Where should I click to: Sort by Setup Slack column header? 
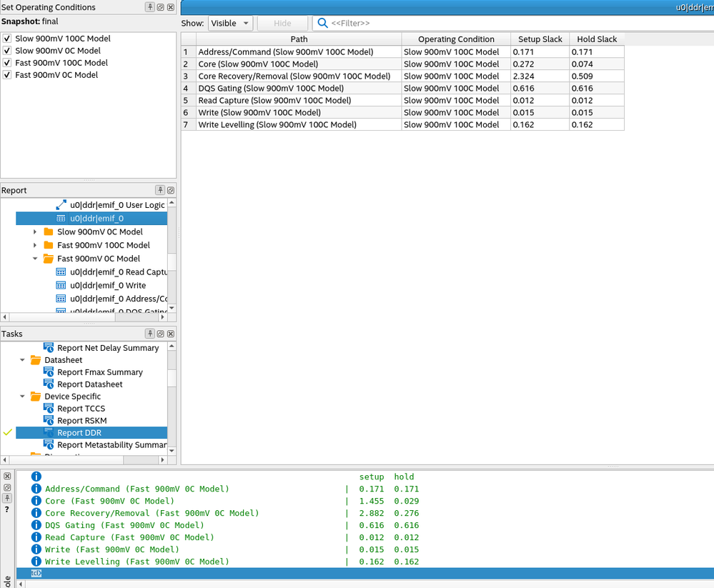pos(540,39)
